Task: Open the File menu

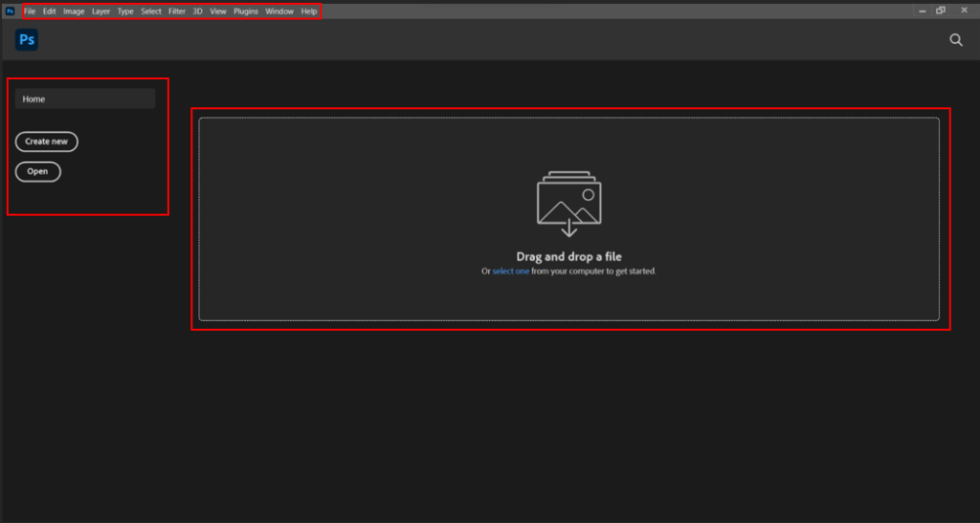Action: click(x=30, y=11)
